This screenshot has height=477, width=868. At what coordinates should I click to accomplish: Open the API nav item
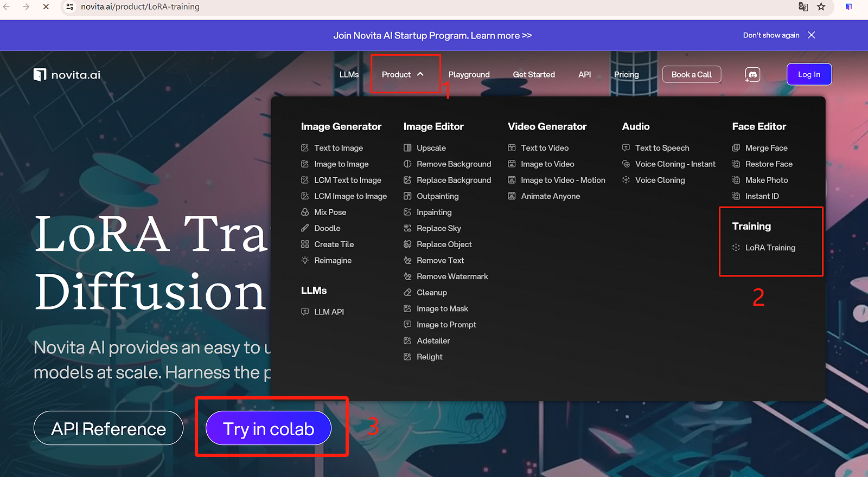pyautogui.click(x=585, y=75)
